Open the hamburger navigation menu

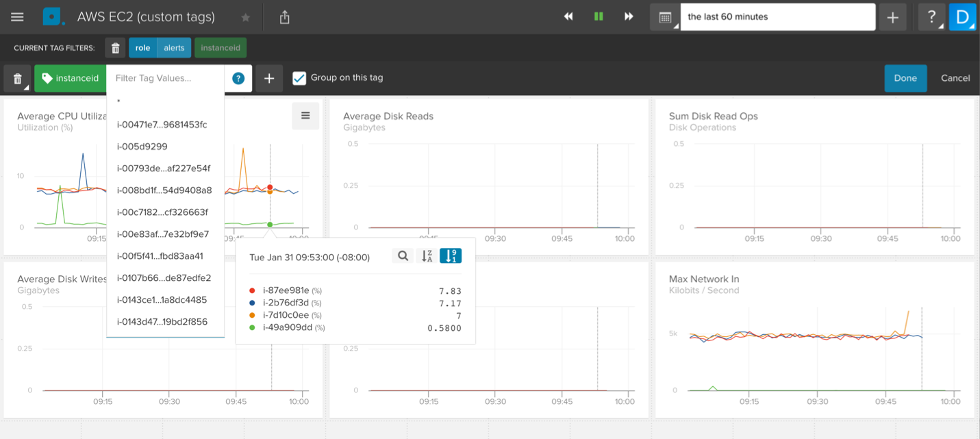click(17, 17)
